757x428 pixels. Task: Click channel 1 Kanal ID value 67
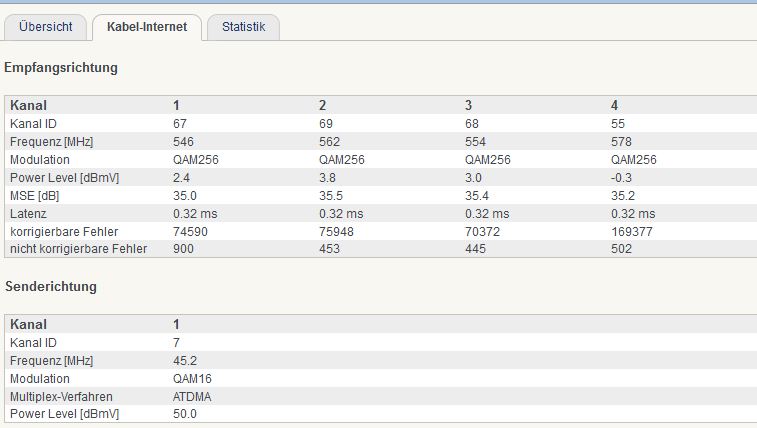pos(180,124)
